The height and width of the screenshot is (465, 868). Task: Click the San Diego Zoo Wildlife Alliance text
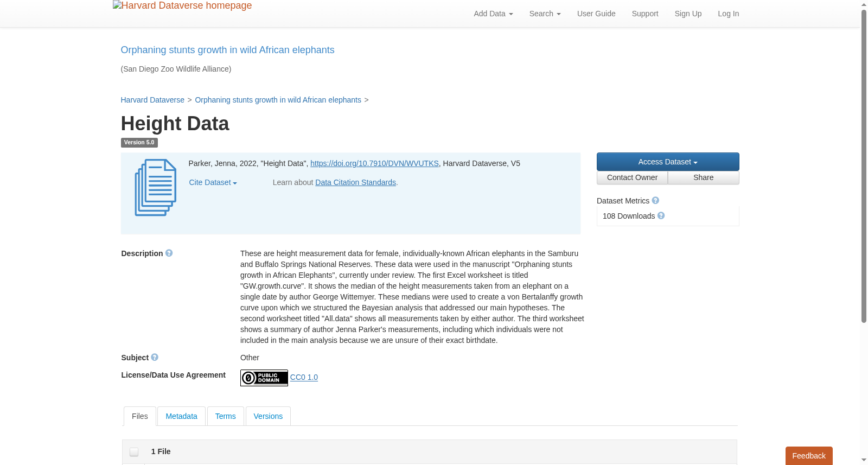(176, 69)
